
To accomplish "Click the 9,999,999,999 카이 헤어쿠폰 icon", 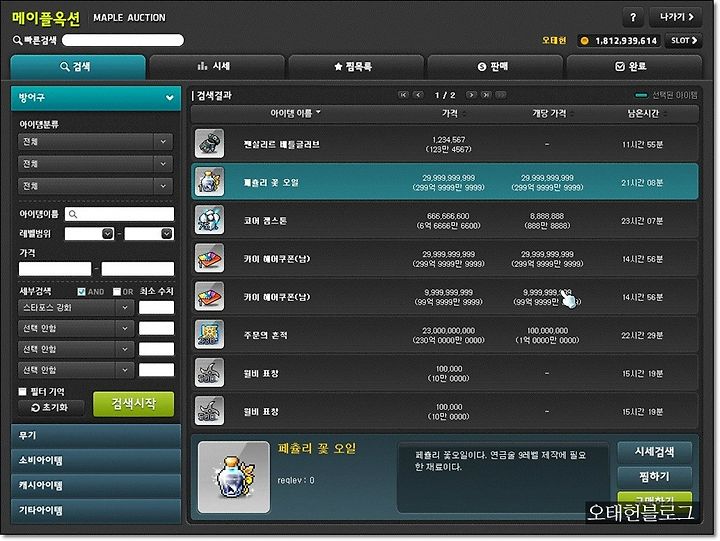I will point(209,296).
